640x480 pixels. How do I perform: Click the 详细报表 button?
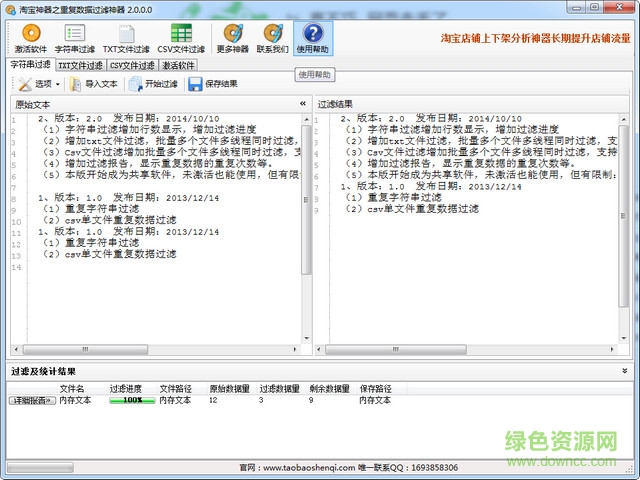click(32, 400)
